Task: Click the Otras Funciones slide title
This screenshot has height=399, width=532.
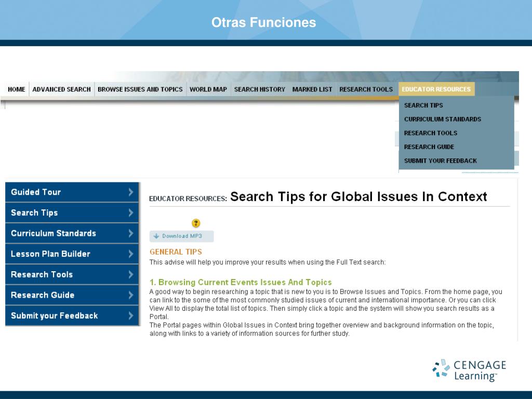Action: (x=263, y=22)
